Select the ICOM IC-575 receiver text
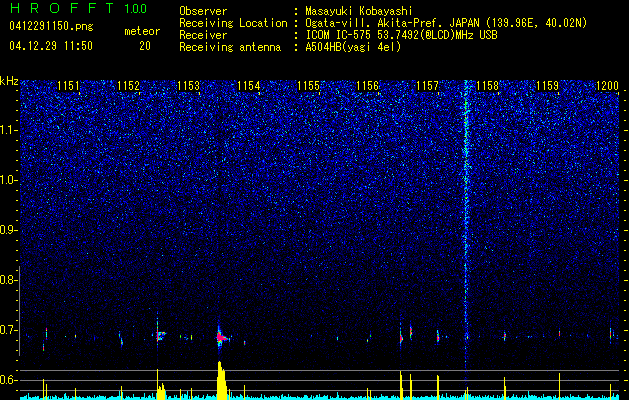 coord(401,35)
